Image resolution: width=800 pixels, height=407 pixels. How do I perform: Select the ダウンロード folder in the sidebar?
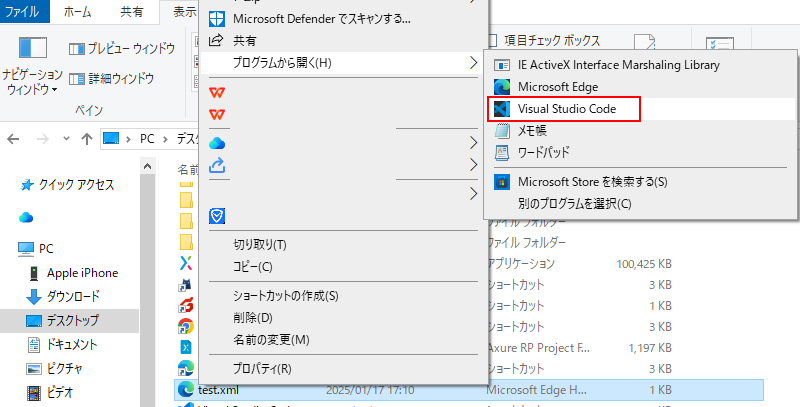pos(73,296)
